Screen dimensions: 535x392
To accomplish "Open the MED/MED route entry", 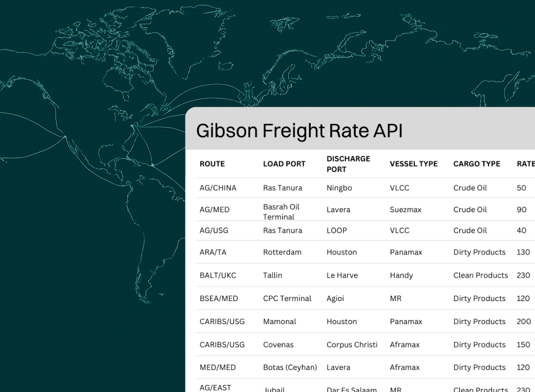I will [x=217, y=367].
